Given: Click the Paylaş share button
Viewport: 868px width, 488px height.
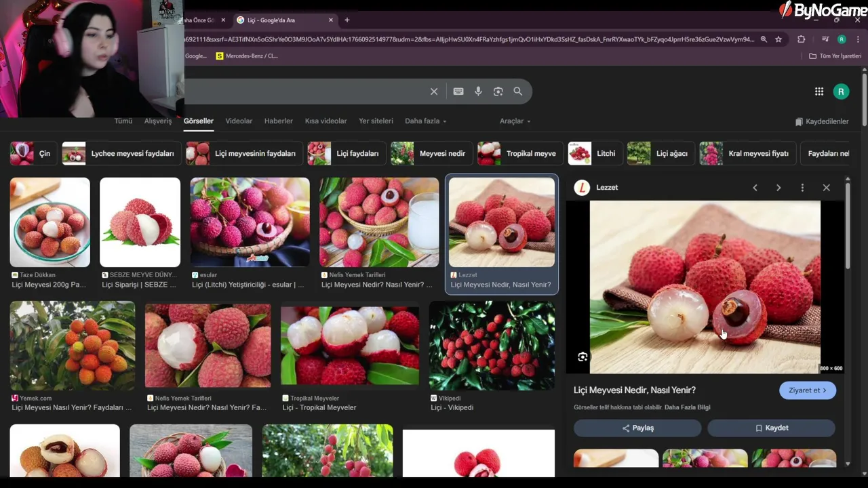Looking at the screenshot, I should tap(637, 428).
